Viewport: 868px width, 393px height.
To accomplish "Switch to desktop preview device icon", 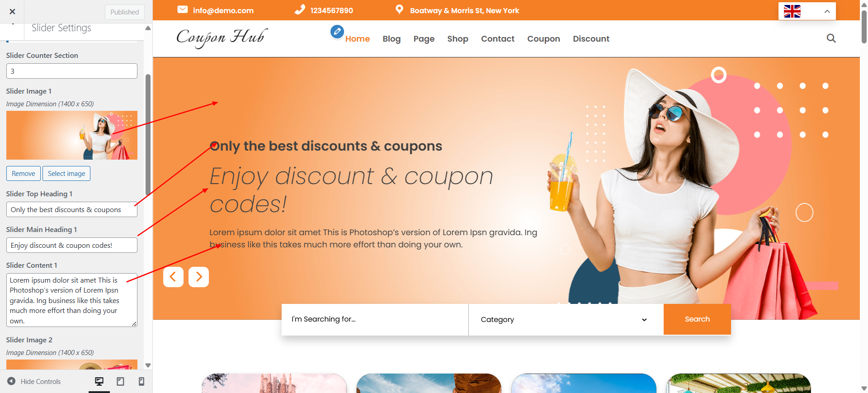I will [x=99, y=381].
